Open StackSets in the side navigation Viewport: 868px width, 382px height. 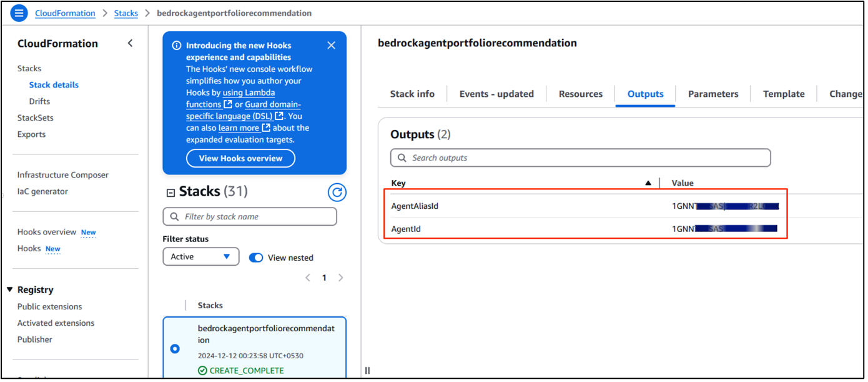36,118
